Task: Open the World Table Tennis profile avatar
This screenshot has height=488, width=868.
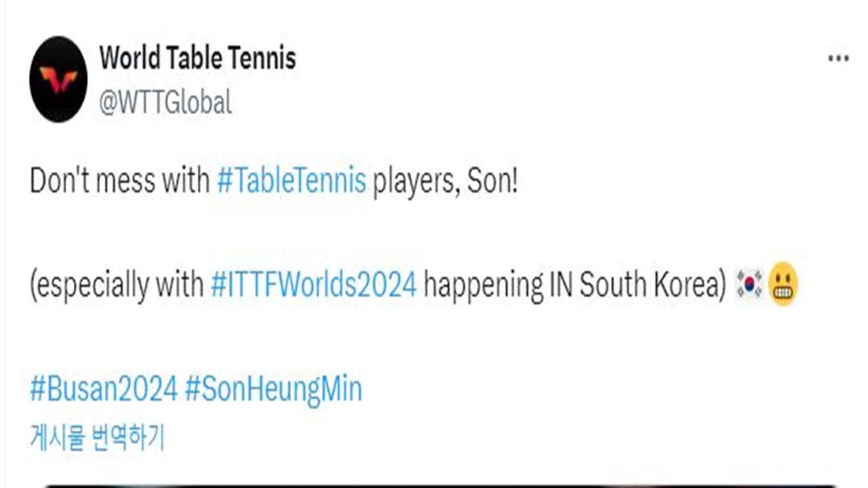Action: 58,79
